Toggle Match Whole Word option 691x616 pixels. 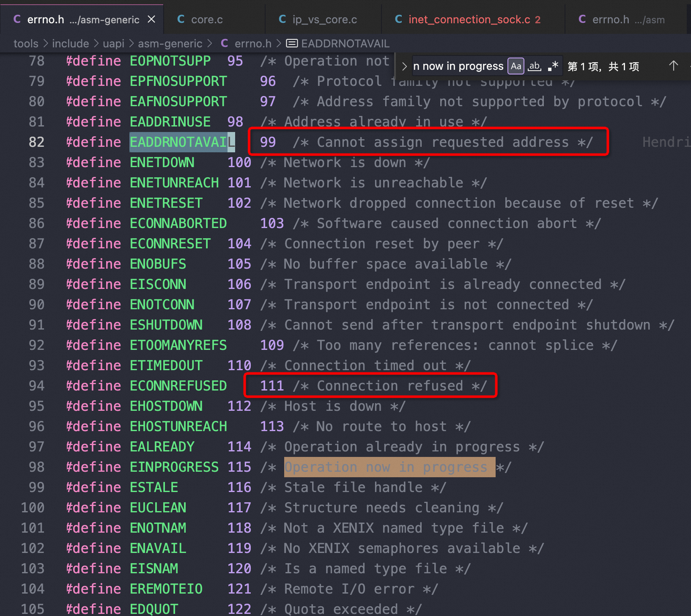pos(535,66)
